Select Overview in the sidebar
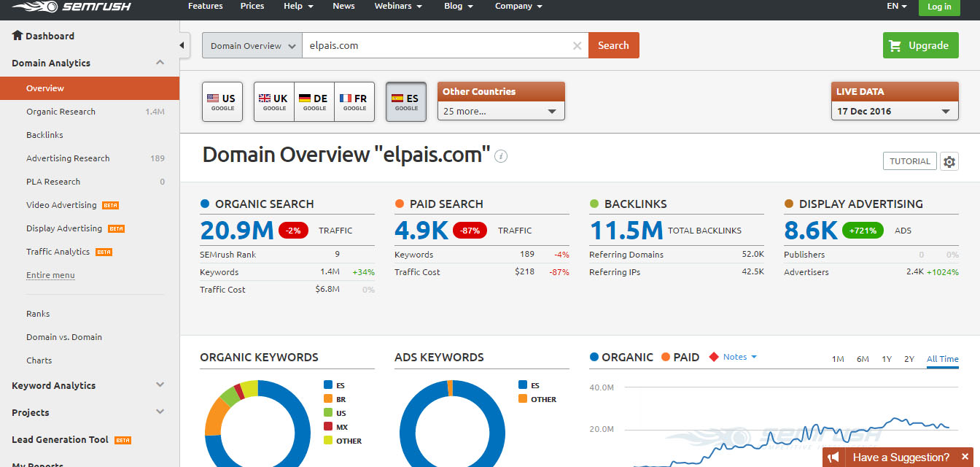The image size is (980, 467). point(90,88)
